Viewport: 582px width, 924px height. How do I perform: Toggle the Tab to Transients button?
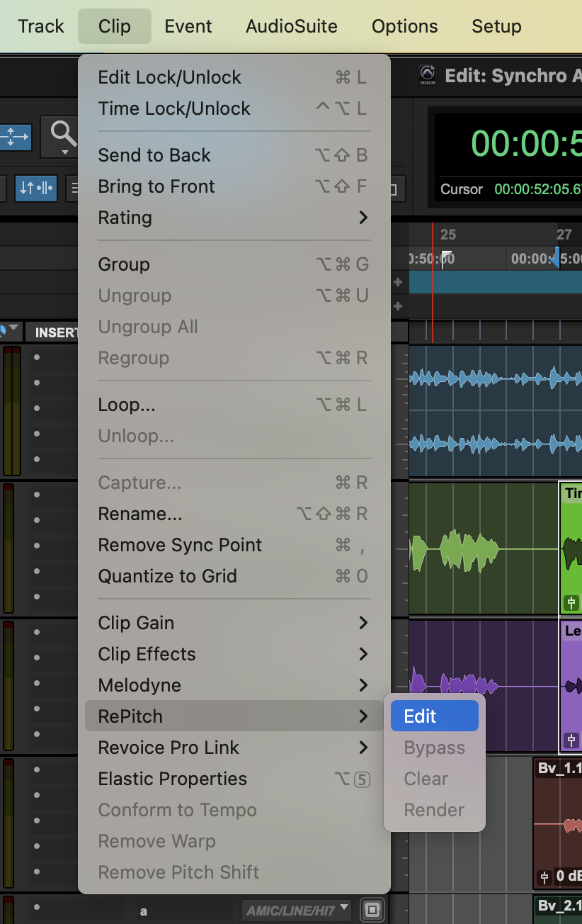[36, 188]
